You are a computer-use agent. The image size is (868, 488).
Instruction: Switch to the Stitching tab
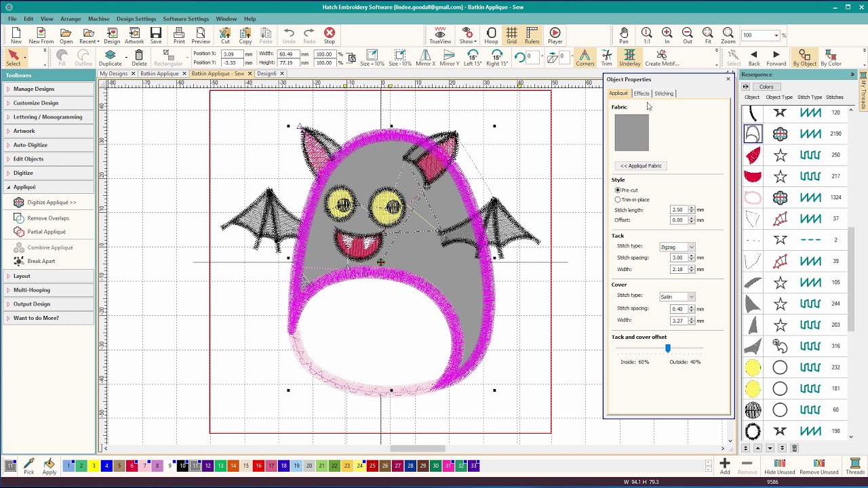pyautogui.click(x=664, y=94)
